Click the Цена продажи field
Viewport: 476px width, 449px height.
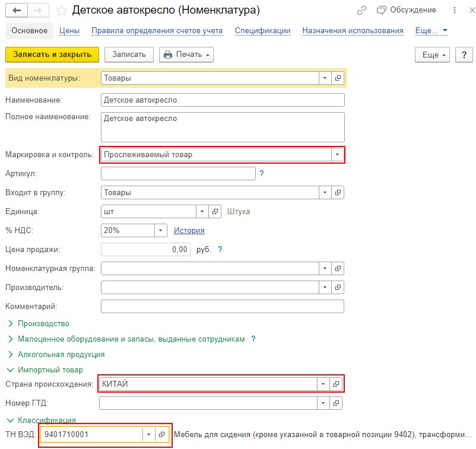pos(146,249)
